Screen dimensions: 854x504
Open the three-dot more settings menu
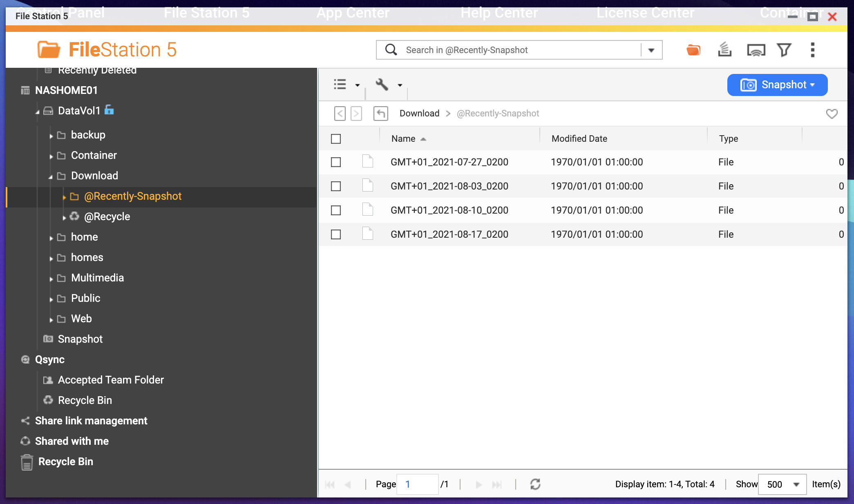tap(812, 50)
